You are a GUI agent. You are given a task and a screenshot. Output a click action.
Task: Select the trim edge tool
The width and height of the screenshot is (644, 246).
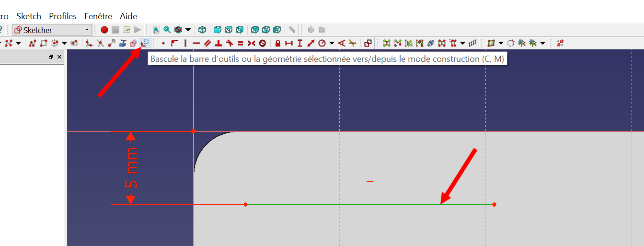tap(100, 43)
